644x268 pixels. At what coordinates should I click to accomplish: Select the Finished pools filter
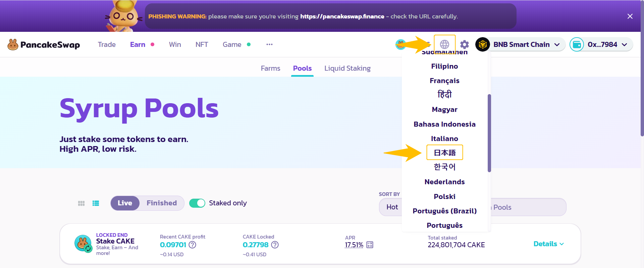tap(162, 203)
